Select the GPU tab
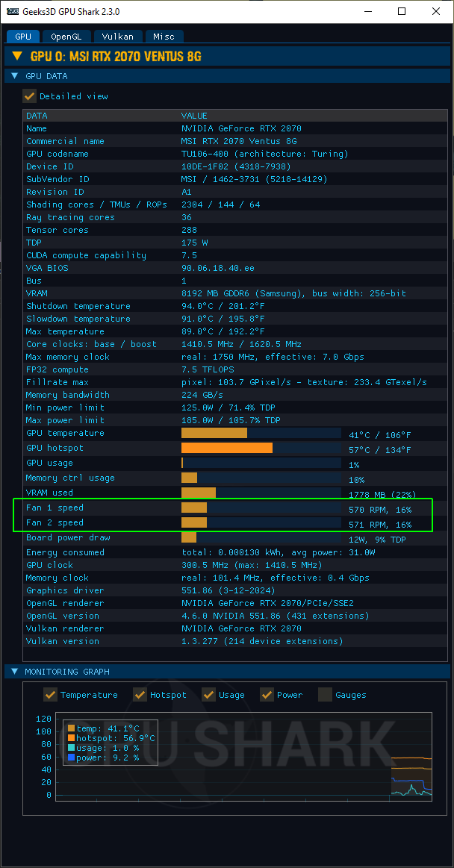The width and height of the screenshot is (454, 868). [x=23, y=37]
